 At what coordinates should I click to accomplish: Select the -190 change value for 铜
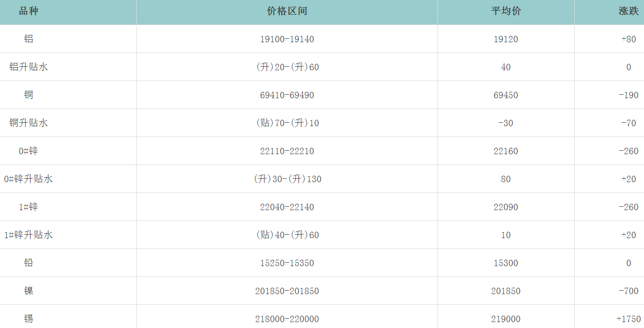(x=628, y=95)
